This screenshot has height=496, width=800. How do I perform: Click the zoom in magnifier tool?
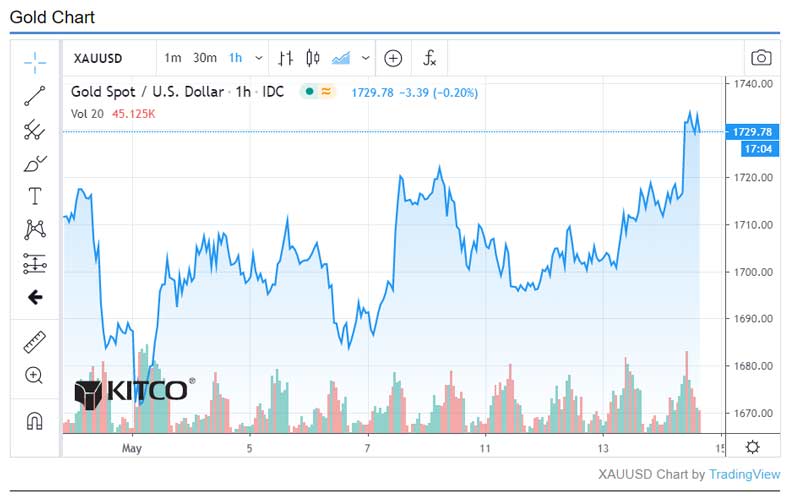(35, 376)
